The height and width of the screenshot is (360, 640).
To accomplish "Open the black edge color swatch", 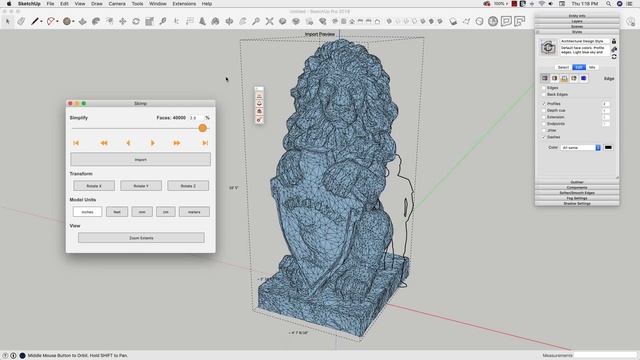I will coord(608,147).
